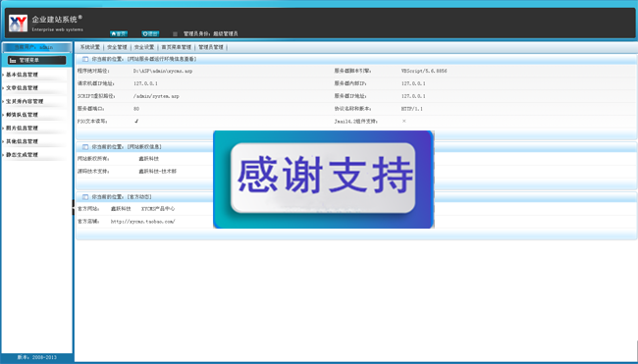Go to 首页 via the home button
This screenshot has width=638, height=364.
(x=119, y=33)
